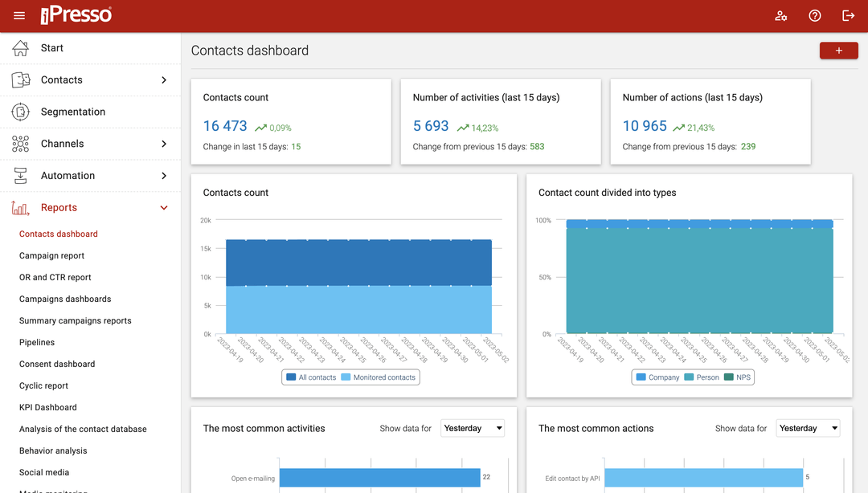This screenshot has width=868, height=493.
Task: Collapse the Reports sidebar section
Action: point(164,207)
